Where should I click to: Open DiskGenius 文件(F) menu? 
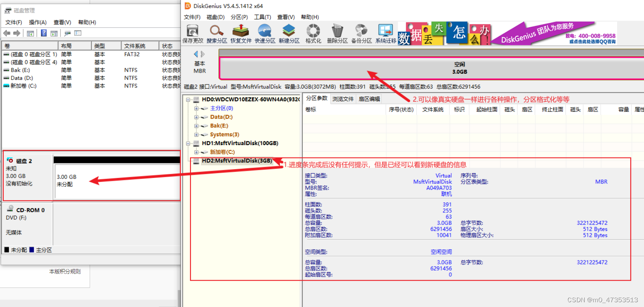pos(192,17)
